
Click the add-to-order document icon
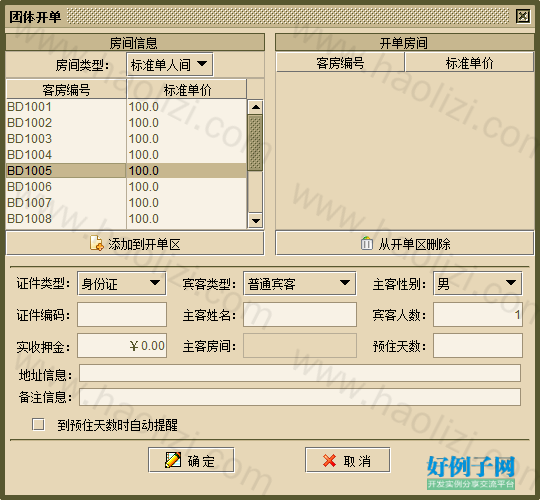click(x=96, y=243)
